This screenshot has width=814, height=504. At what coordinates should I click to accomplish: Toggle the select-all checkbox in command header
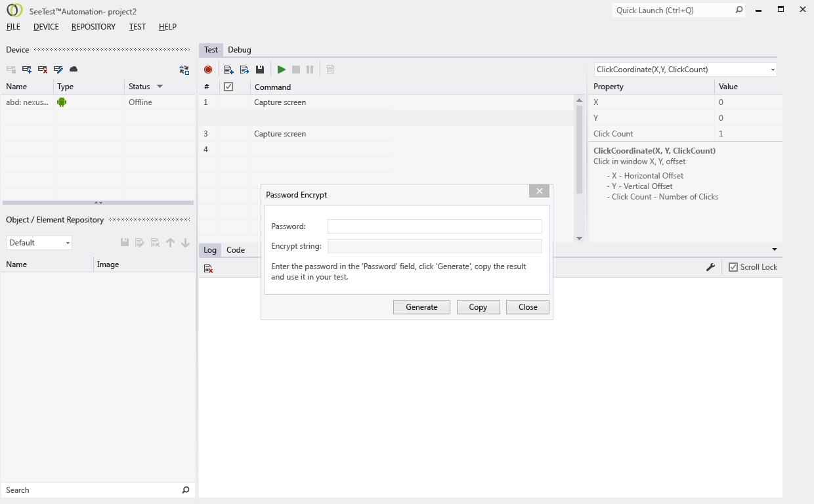tap(228, 87)
